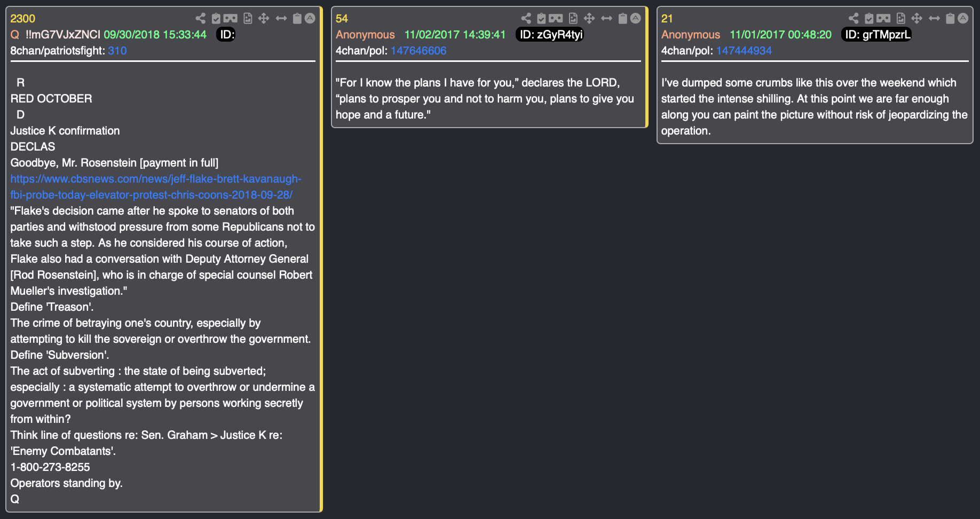Click horizontal arrows icon on post 2300

[x=281, y=19]
